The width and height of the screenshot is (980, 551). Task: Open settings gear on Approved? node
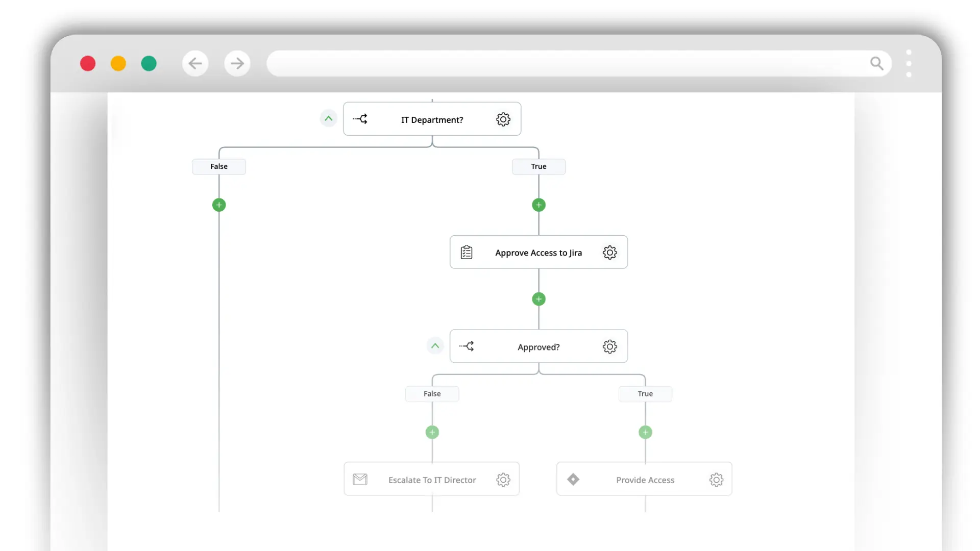(x=609, y=347)
